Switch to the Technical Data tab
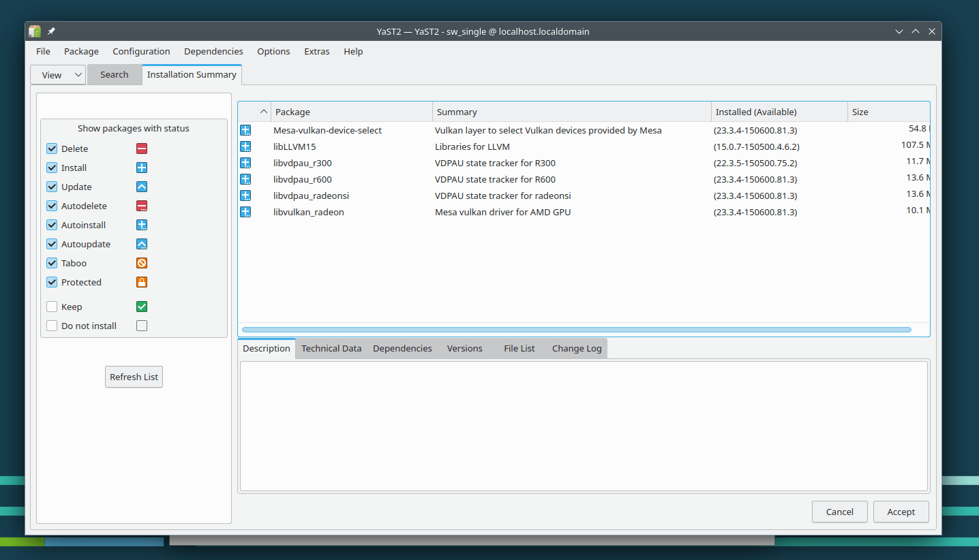Image resolution: width=979 pixels, height=560 pixels. click(331, 348)
